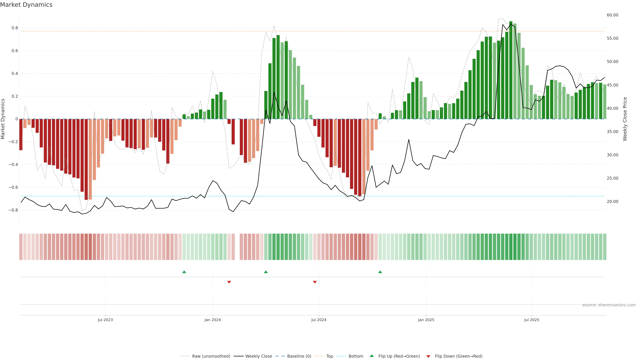Click the Jul 2023 axis label
The width and height of the screenshot is (644, 362).
pyautogui.click(x=105, y=320)
